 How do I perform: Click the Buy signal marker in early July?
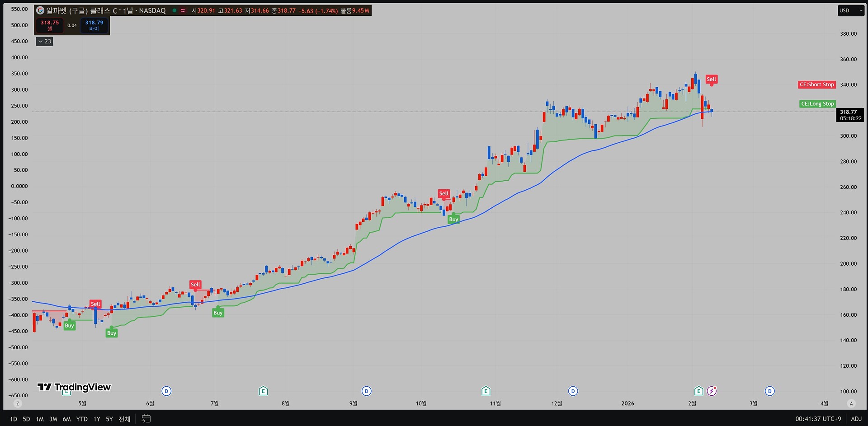[x=218, y=313]
